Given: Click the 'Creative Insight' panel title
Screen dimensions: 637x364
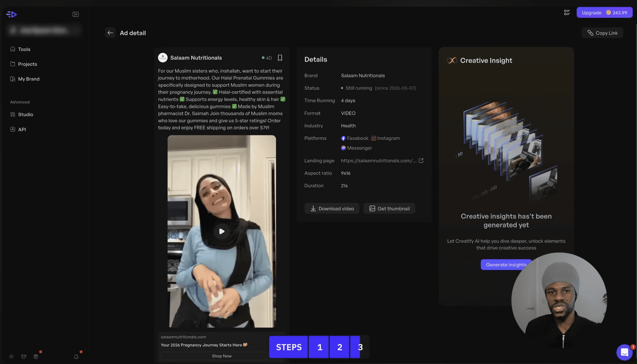Looking at the screenshot, I should pos(486,60).
